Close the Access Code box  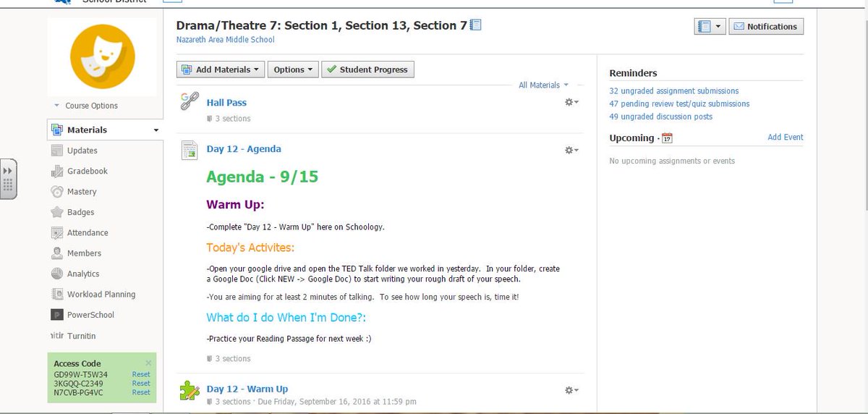(148, 363)
